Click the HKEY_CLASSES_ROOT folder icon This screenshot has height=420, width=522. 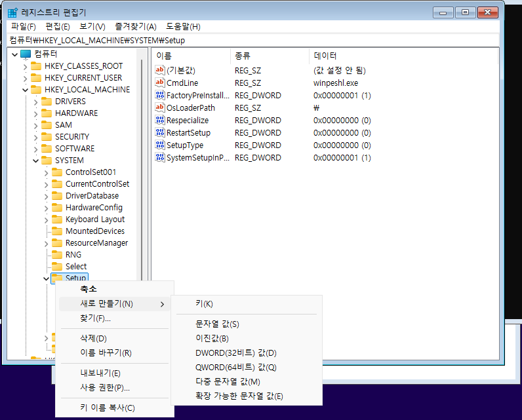pos(36,66)
